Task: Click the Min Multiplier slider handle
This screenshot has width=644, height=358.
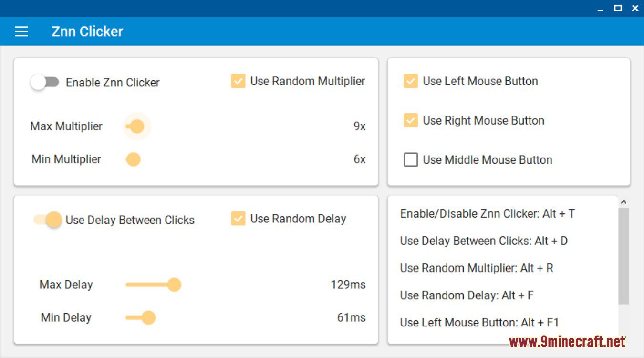Action: click(133, 159)
